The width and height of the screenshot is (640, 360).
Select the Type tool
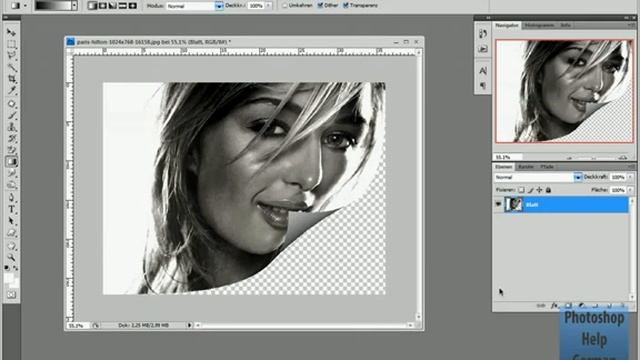click(11, 209)
